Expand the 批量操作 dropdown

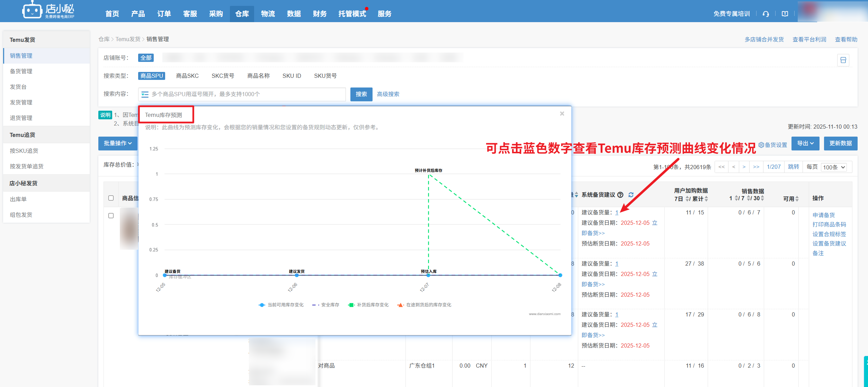point(118,143)
